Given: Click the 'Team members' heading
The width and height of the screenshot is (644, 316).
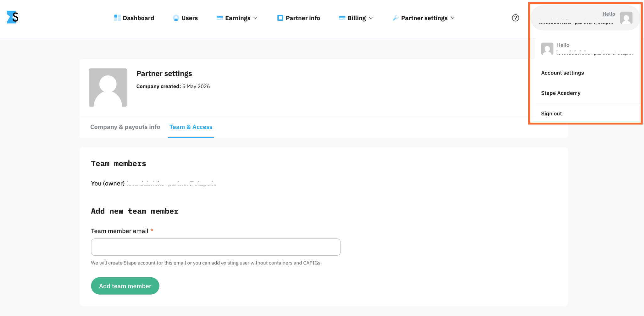Looking at the screenshot, I should (119, 164).
